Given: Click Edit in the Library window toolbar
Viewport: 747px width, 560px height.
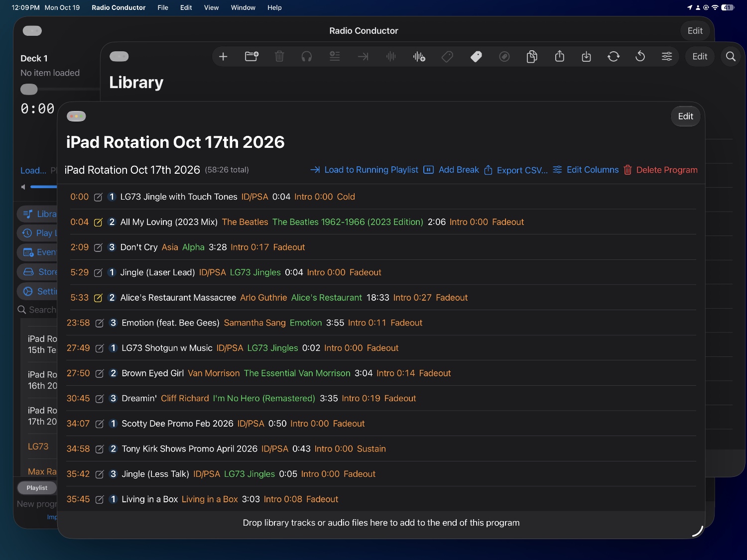Looking at the screenshot, I should tap(700, 57).
